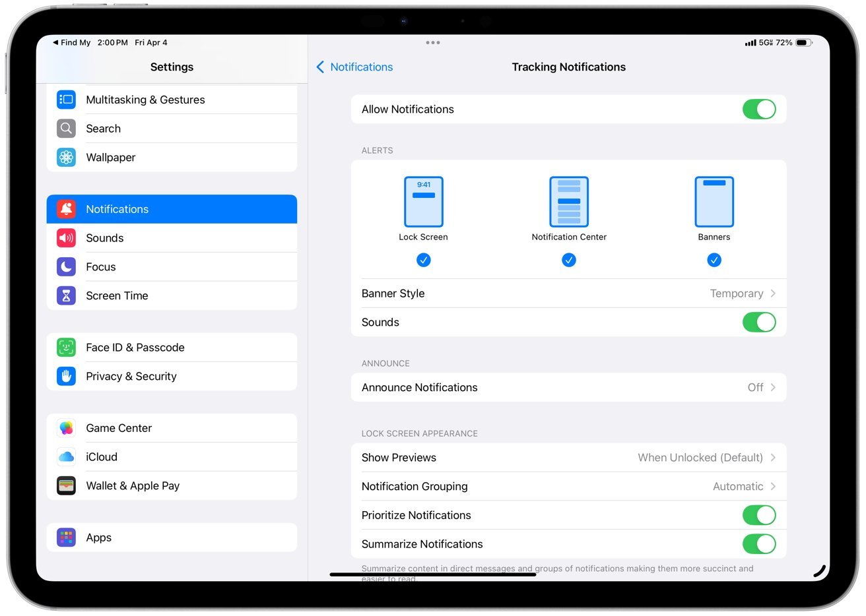Open Banner Style Temporary option
Viewport: 866px width, 616px height.
[x=569, y=293]
